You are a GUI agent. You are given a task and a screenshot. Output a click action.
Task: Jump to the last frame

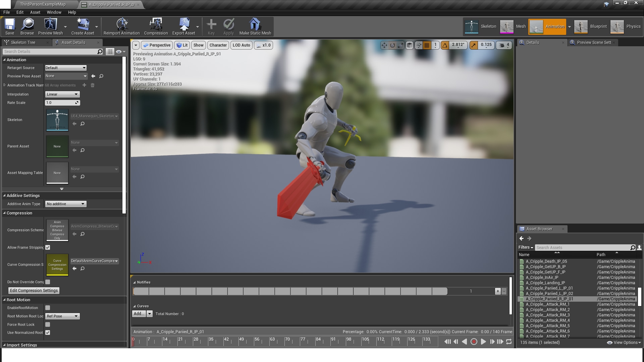500,342
